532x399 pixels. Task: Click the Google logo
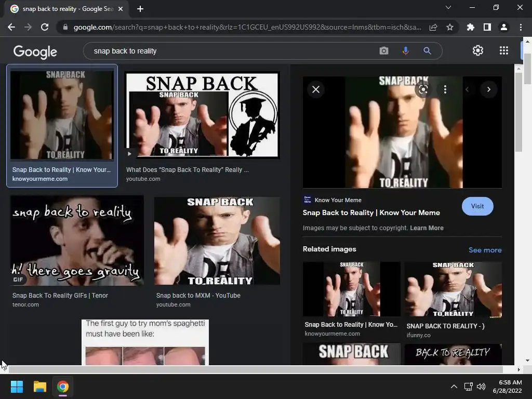coord(35,51)
